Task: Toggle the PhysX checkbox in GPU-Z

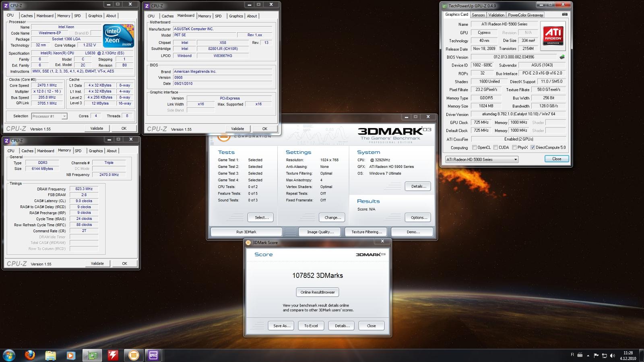Action: (514, 147)
